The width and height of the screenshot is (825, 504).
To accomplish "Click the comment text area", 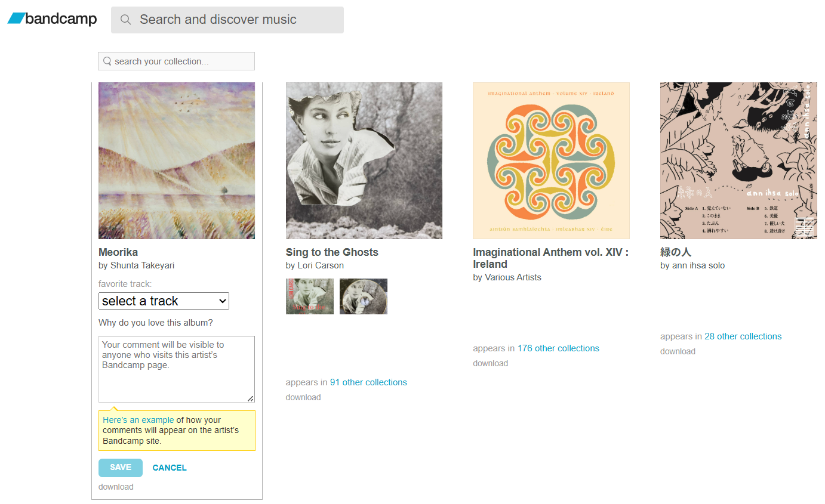I will pyautogui.click(x=176, y=369).
